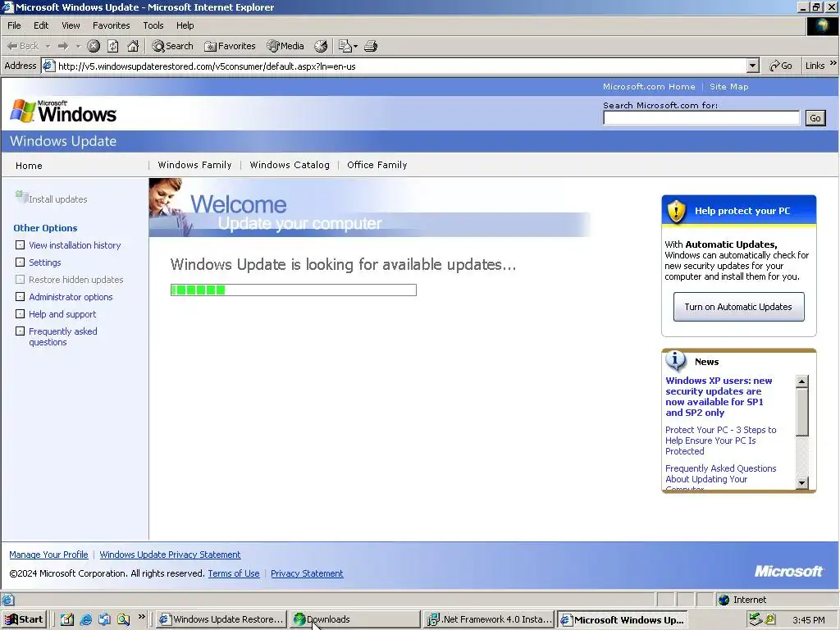Launch Internet Explorer from Quick Launch
Viewport: 840px width, 630px height.
pos(85,619)
